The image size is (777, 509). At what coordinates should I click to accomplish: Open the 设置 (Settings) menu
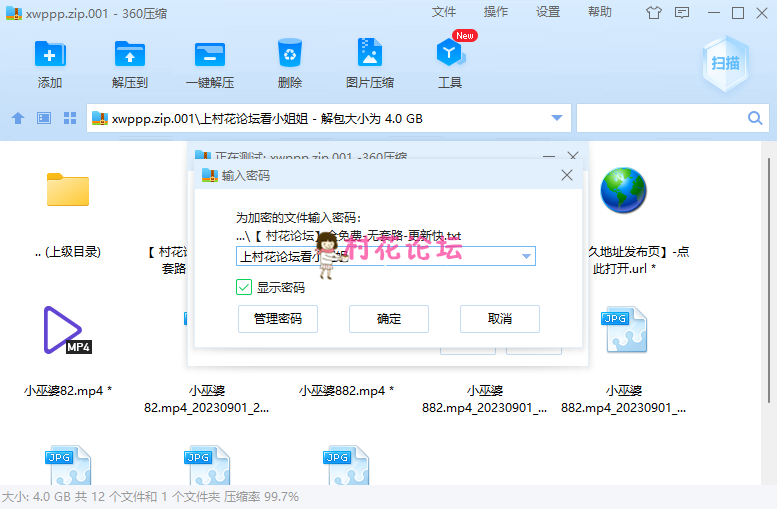548,12
